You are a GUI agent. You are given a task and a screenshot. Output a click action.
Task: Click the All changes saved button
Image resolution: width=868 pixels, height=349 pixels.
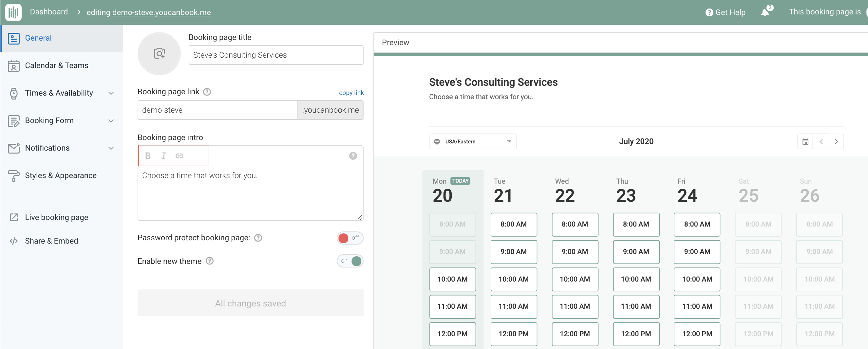[250, 303]
